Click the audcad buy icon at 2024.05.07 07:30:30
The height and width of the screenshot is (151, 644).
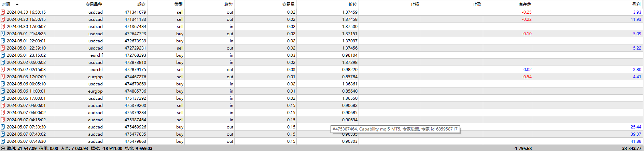(x=3, y=127)
